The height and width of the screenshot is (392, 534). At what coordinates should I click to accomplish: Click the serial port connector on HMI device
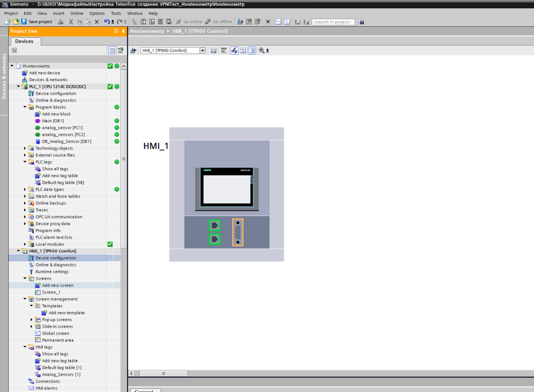(x=238, y=232)
